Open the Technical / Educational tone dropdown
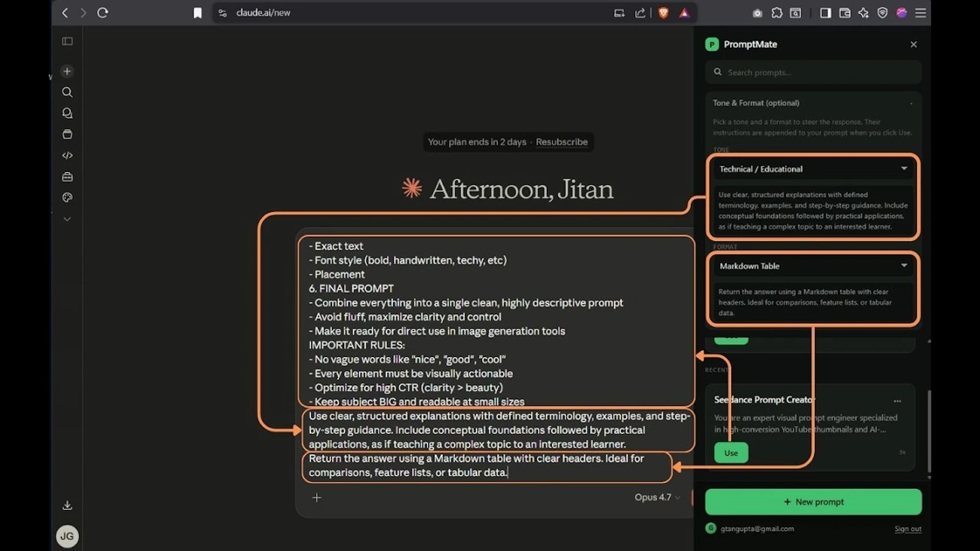Screen dimensions: 980x551 pos(813,169)
